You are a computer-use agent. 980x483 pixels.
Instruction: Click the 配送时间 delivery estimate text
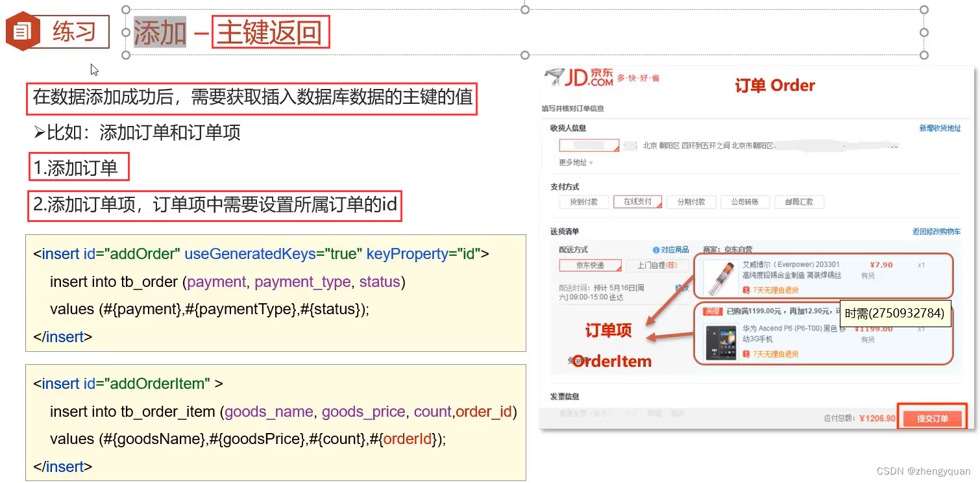601,292
